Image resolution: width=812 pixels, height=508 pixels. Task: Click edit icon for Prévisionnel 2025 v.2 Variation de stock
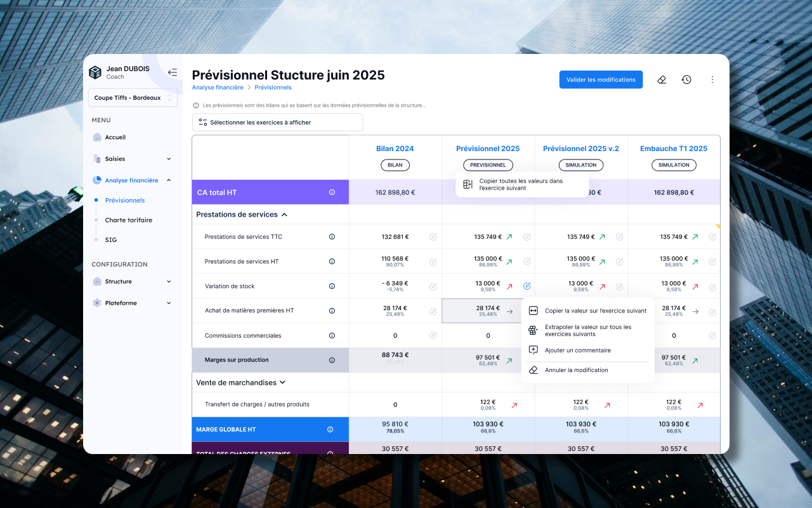[620, 286]
